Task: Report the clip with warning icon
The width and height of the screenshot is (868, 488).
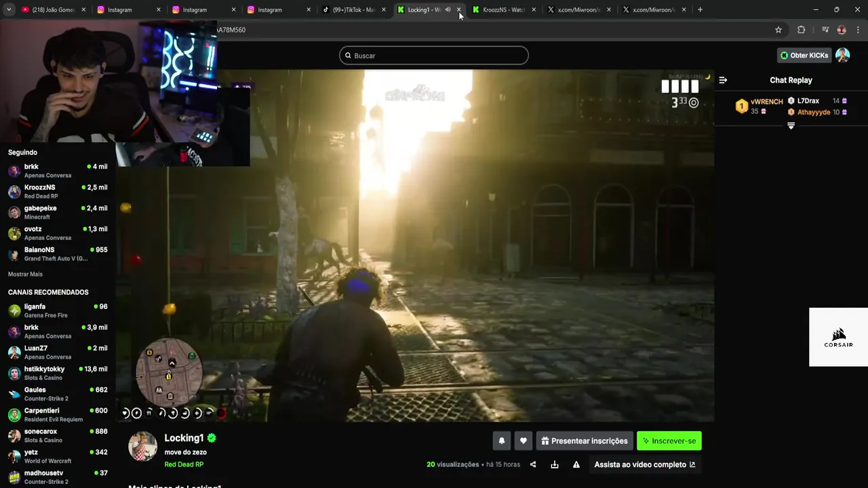Action: coord(576,464)
